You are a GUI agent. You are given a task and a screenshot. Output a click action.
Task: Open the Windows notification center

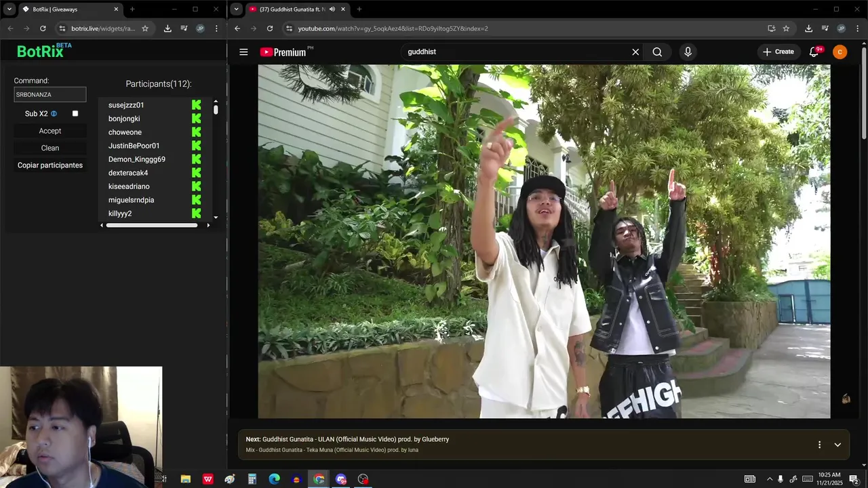pos(854,479)
